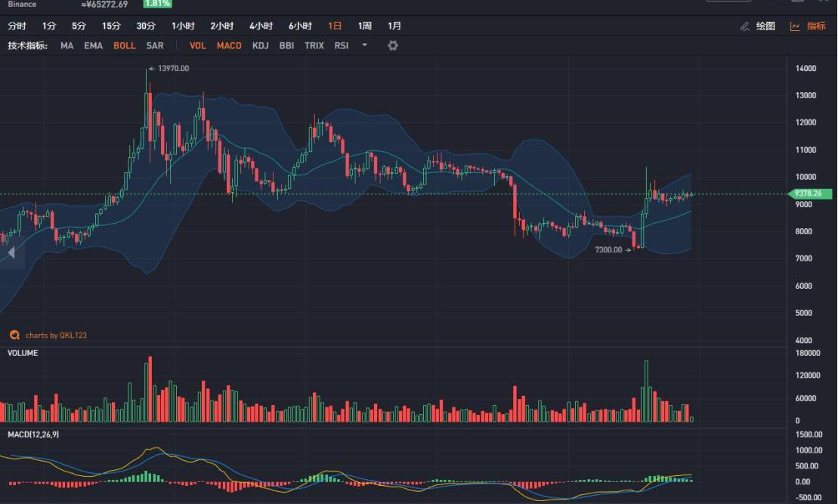The image size is (838, 504).
Task: Disable the VOL volume indicator
Action: pyautogui.click(x=197, y=45)
